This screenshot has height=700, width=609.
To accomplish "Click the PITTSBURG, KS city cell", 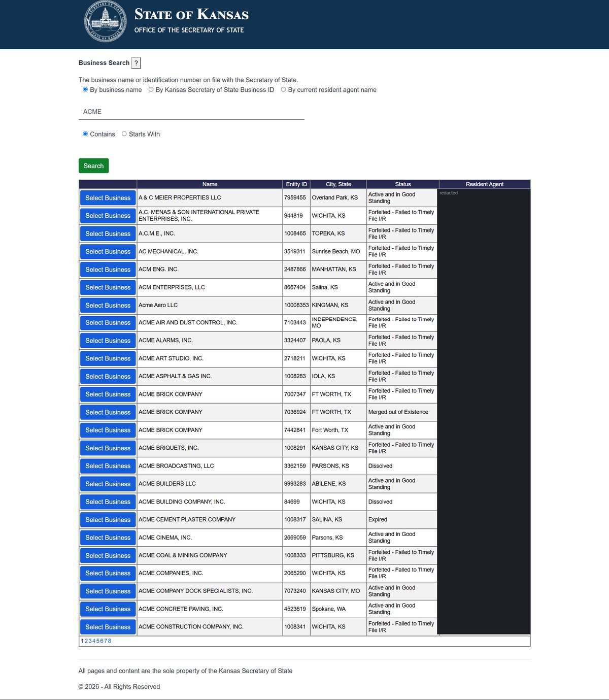I will [339, 555].
